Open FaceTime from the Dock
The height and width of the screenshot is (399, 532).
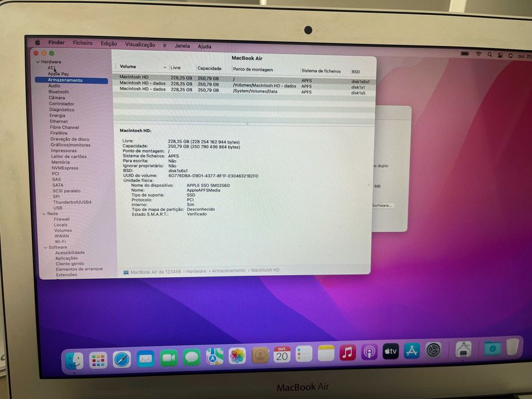169,358
